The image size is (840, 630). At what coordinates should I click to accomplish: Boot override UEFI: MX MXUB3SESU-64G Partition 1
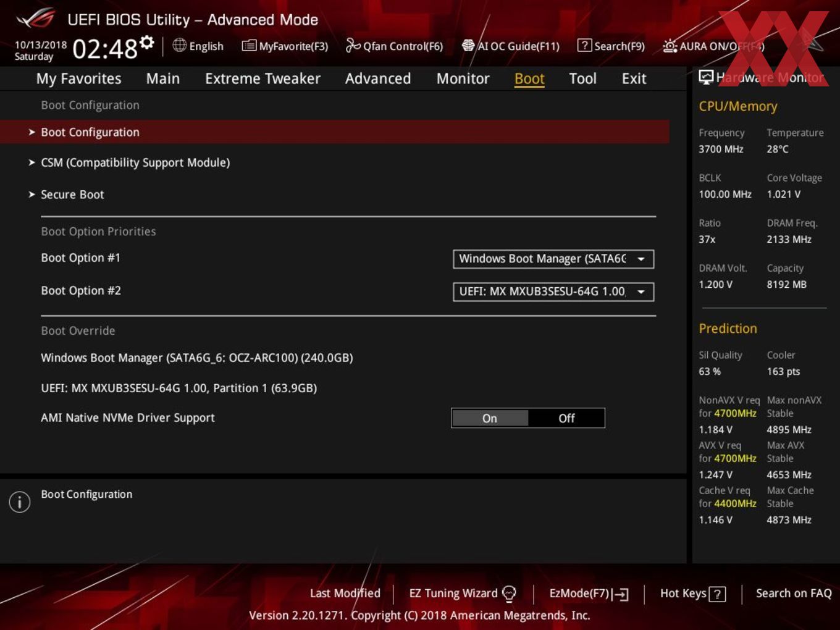tap(179, 388)
